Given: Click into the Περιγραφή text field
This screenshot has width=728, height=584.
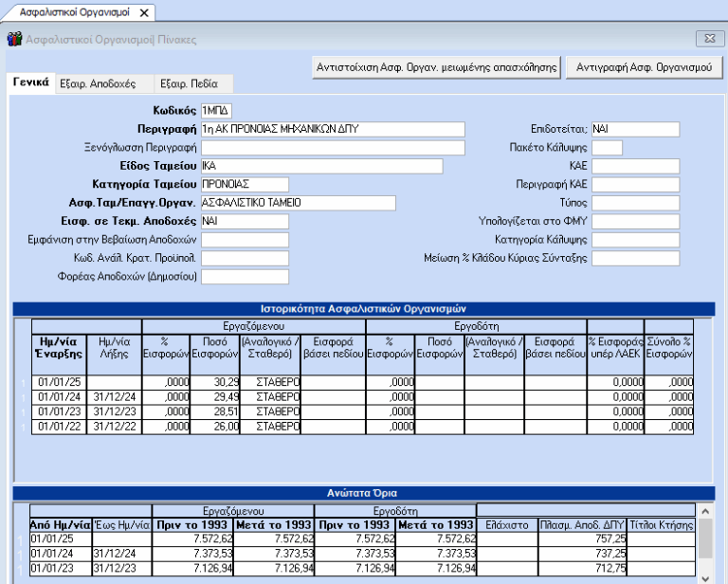Looking at the screenshot, I should pos(332,129).
